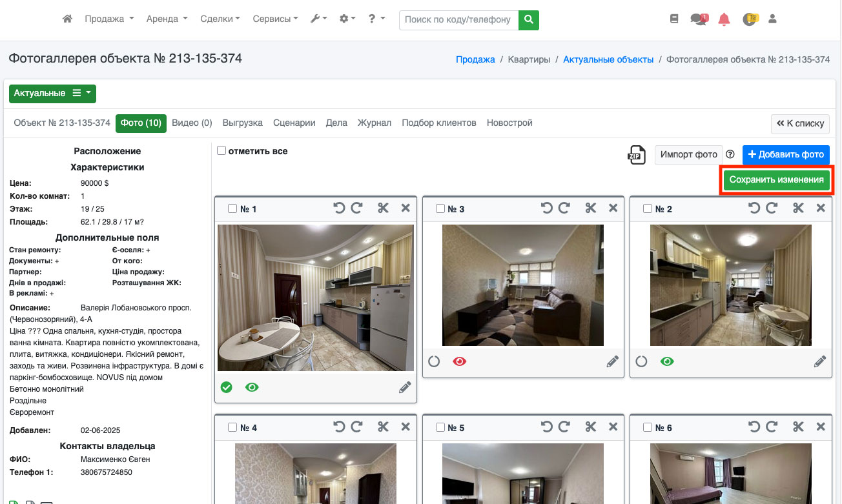Delete photo № 1 with X icon
The height and width of the screenshot is (504, 842).
[x=406, y=208]
